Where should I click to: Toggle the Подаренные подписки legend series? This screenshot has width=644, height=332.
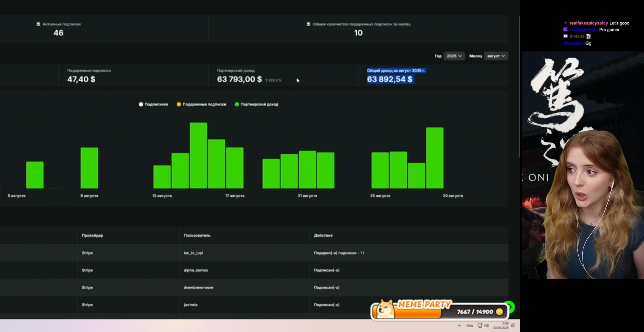[202, 104]
